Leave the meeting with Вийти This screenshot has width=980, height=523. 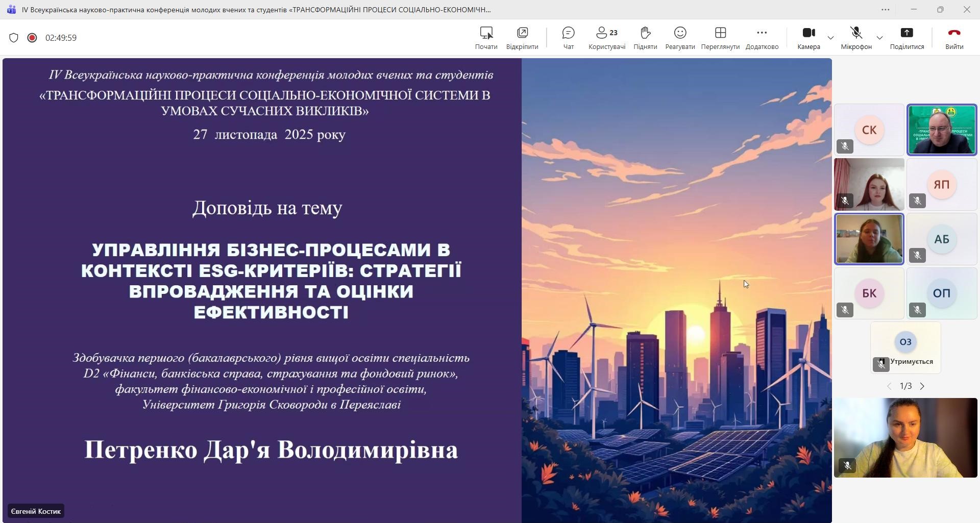click(x=953, y=38)
